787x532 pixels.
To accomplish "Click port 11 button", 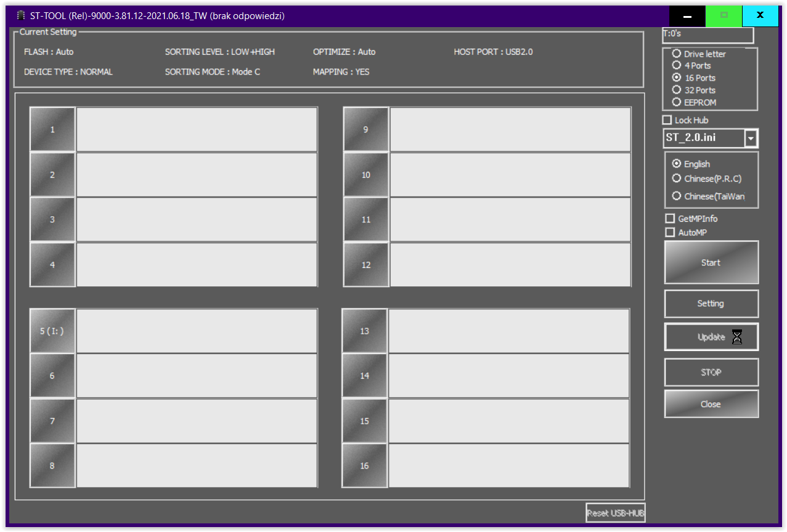I will [x=366, y=219].
